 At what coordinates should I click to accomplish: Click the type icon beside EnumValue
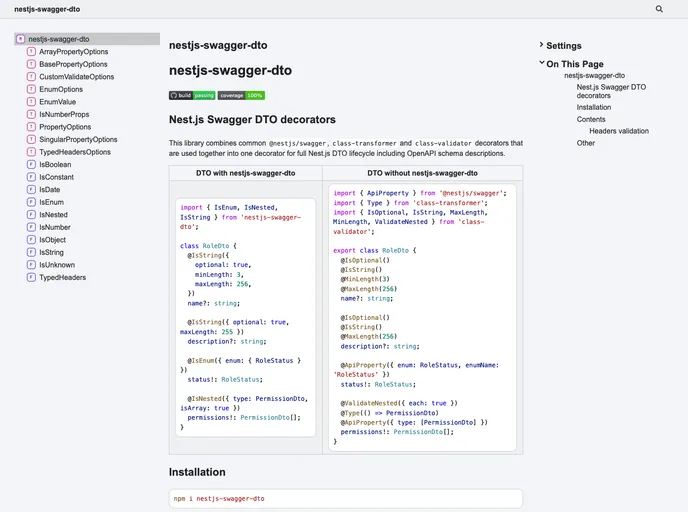point(31,102)
